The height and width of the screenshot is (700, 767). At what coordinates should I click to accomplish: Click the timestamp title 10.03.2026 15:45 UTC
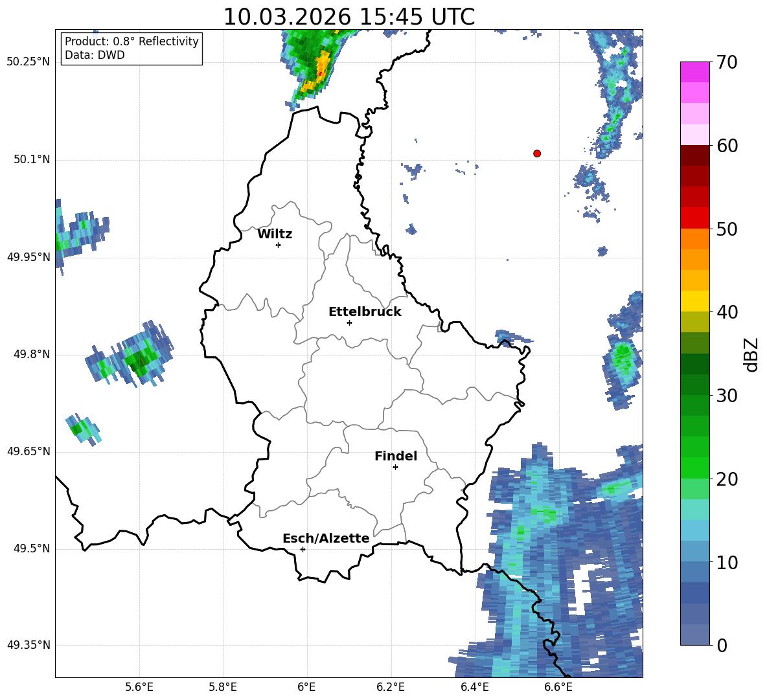pos(349,17)
